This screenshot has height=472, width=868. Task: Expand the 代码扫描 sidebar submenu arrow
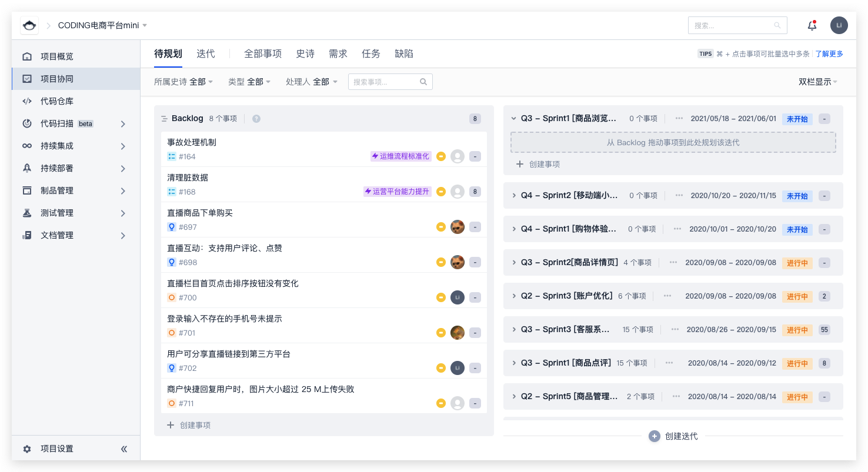pos(123,123)
